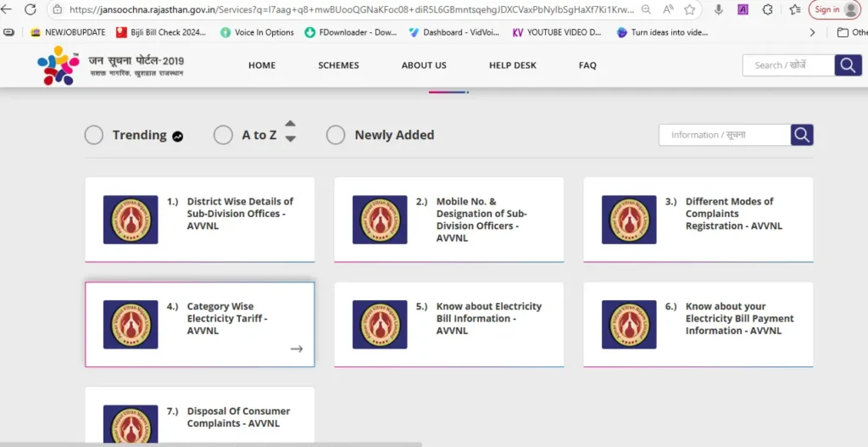
Task: Click the Information / सूचना filter input field
Action: click(724, 135)
